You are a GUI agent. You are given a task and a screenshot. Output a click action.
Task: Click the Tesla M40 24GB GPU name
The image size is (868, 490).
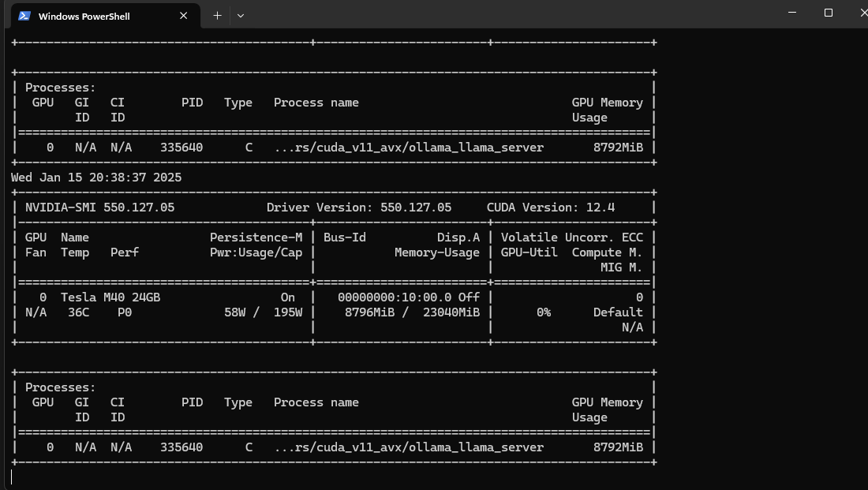[110, 297]
